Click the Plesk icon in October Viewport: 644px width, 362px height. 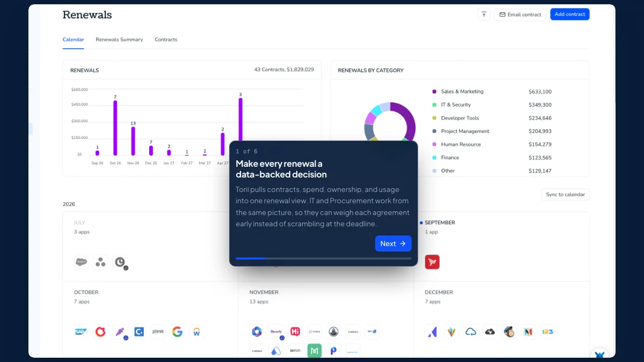click(x=158, y=332)
